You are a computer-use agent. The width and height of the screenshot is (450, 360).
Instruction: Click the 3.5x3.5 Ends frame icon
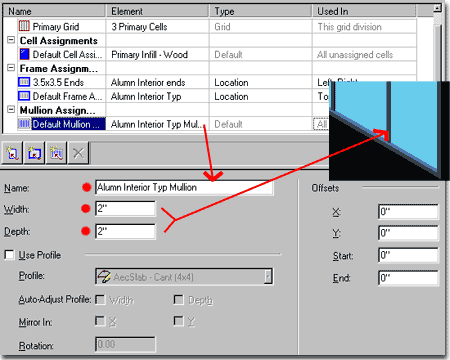pyautogui.click(x=24, y=82)
